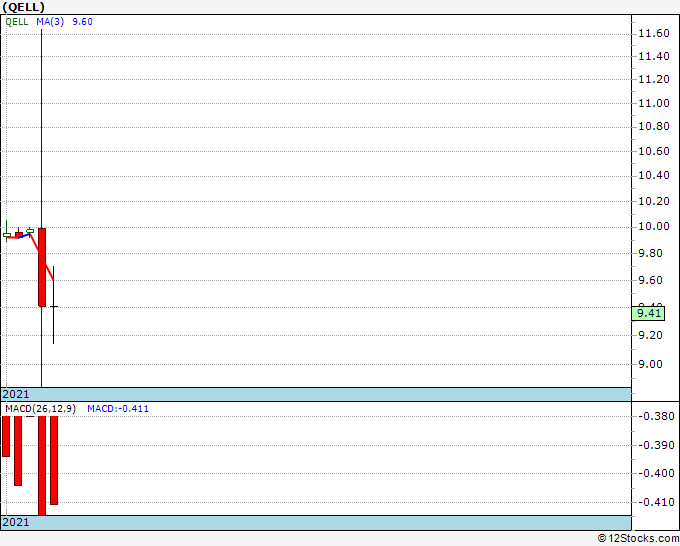Click the 9.80 price axis label
This screenshot has height=546, width=680.
click(651, 253)
